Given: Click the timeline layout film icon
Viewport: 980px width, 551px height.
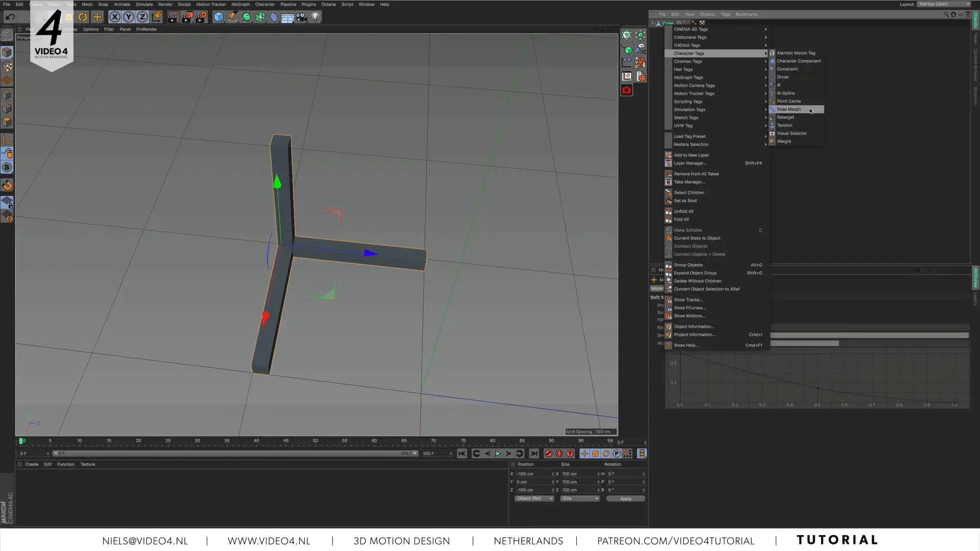Looking at the screenshot, I should point(642,454).
